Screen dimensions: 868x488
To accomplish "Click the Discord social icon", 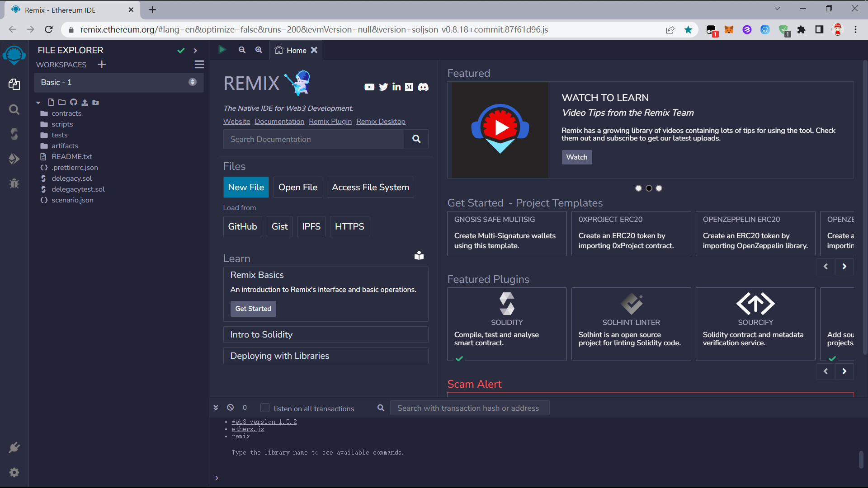I will (423, 87).
